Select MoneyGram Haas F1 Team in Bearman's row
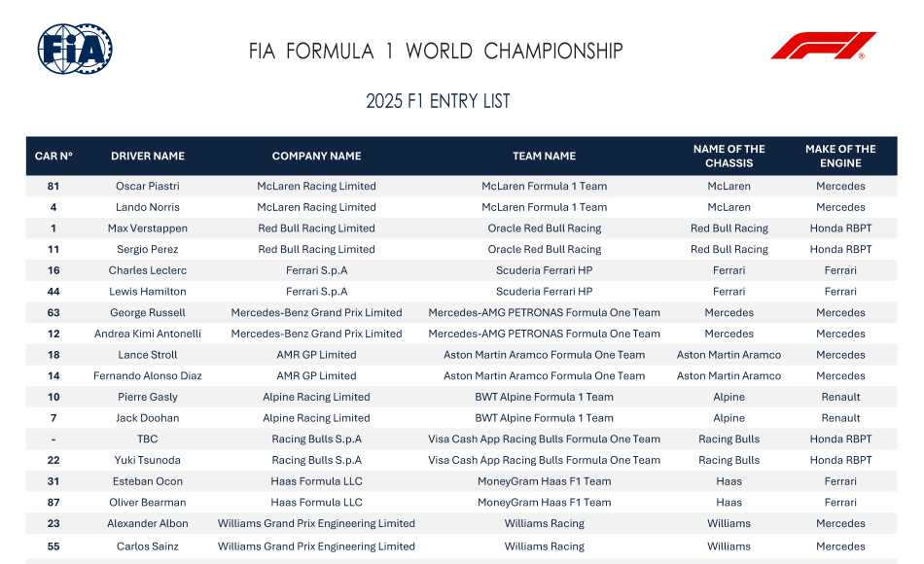Screen dimensions: 924x564 point(544,503)
